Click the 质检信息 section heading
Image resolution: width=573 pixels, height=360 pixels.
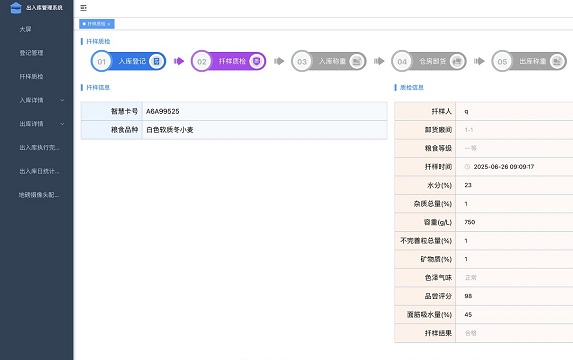coord(412,87)
